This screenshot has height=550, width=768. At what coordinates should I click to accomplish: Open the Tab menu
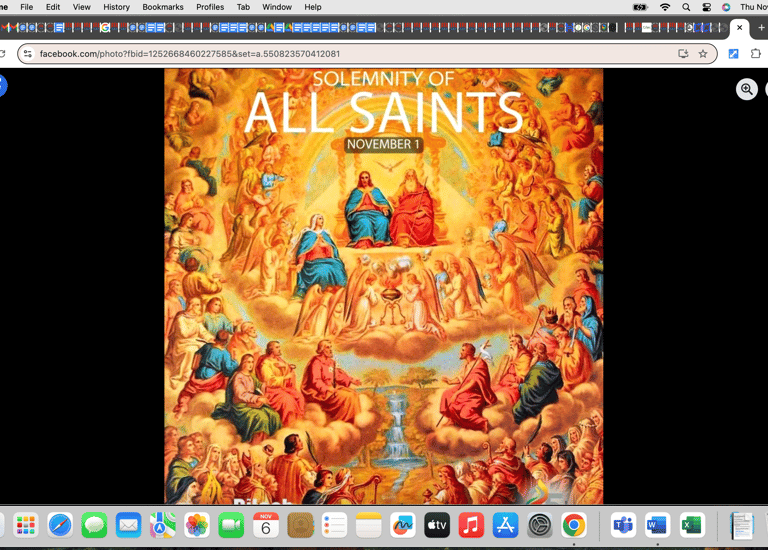pos(243,7)
